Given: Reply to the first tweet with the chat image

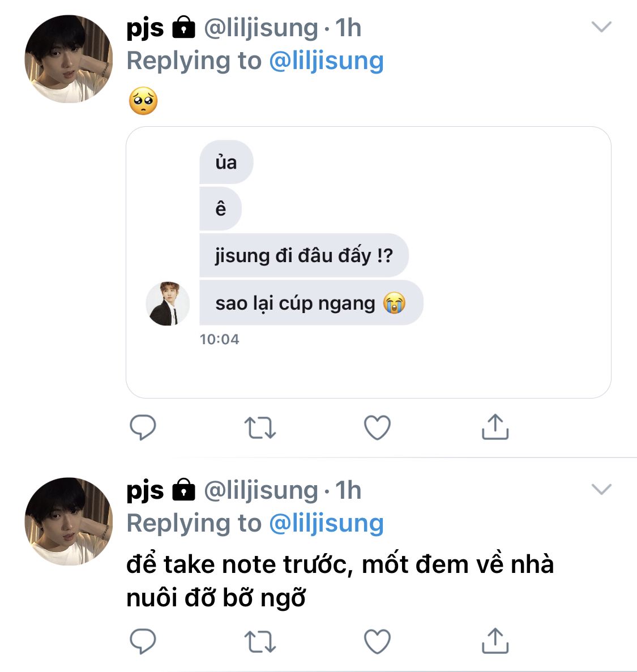Looking at the screenshot, I should point(143,427).
